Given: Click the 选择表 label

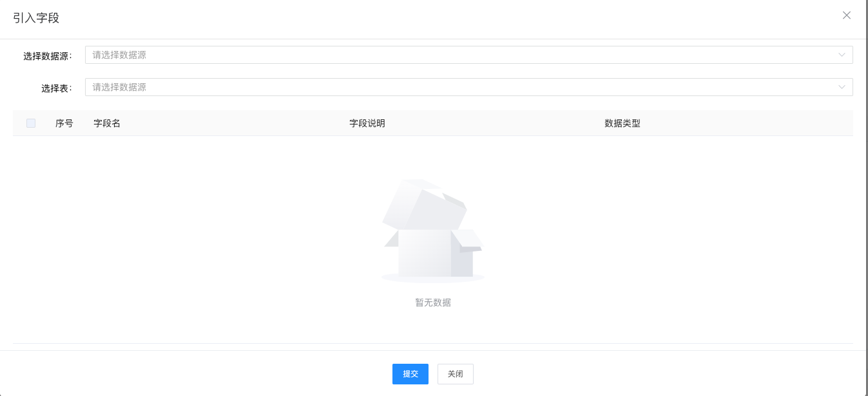Looking at the screenshot, I should pyautogui.click(x=57, y=88).
